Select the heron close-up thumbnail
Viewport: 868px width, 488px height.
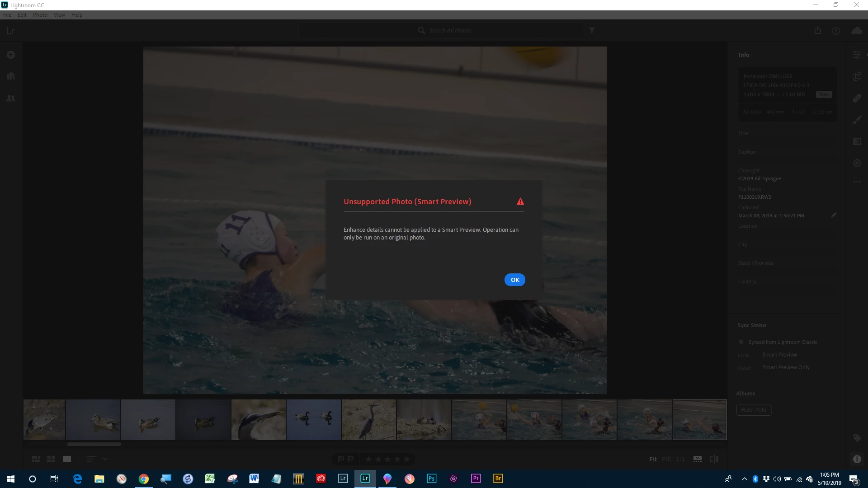[258, 420]
